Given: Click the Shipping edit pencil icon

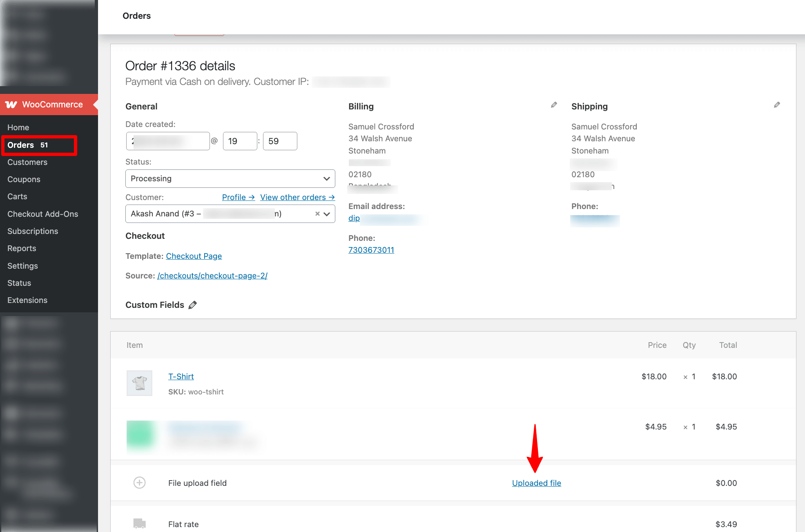Looking at the screenshot, I should [x=777, y=105].
